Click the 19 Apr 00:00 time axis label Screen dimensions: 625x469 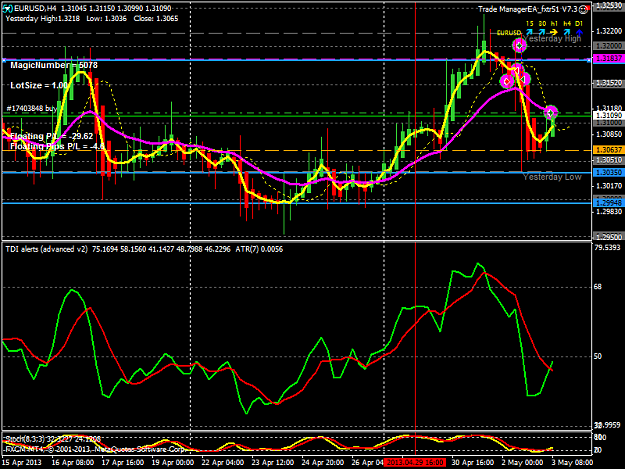pos(172,462)
